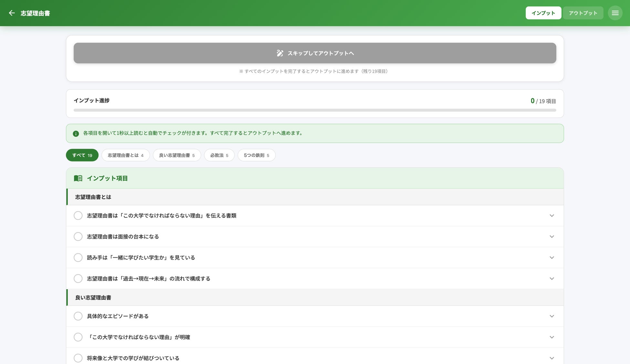Click the インプット進捗 progress bar
The image size is (630, 364).
[315, 110]
